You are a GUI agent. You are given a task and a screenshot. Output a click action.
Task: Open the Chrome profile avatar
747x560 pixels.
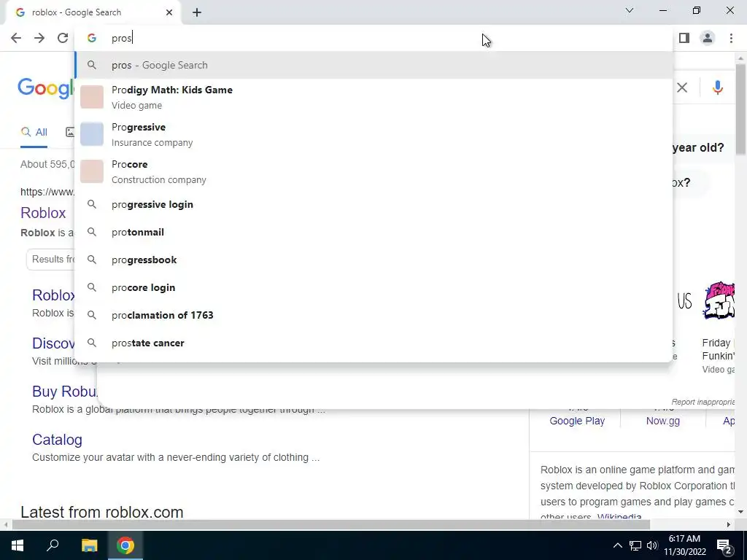point(708,38)
